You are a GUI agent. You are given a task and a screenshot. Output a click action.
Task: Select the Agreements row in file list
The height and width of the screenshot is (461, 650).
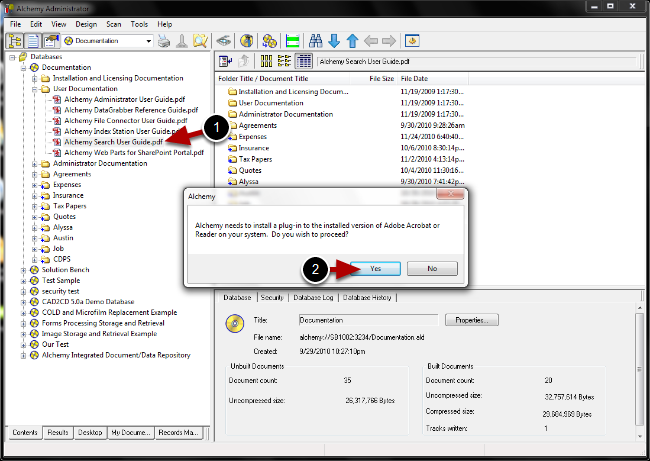[x=257, y=126]
